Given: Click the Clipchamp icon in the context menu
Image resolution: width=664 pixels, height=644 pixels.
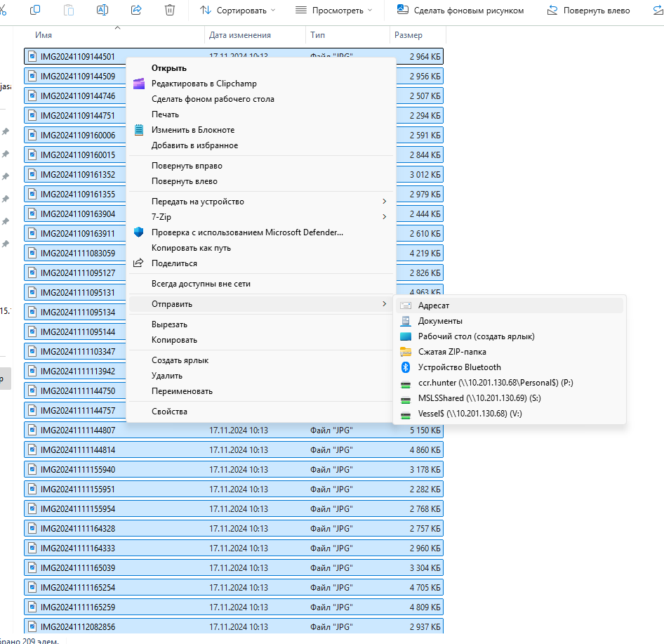Looking at the screenshot, I should pos(139,84).
